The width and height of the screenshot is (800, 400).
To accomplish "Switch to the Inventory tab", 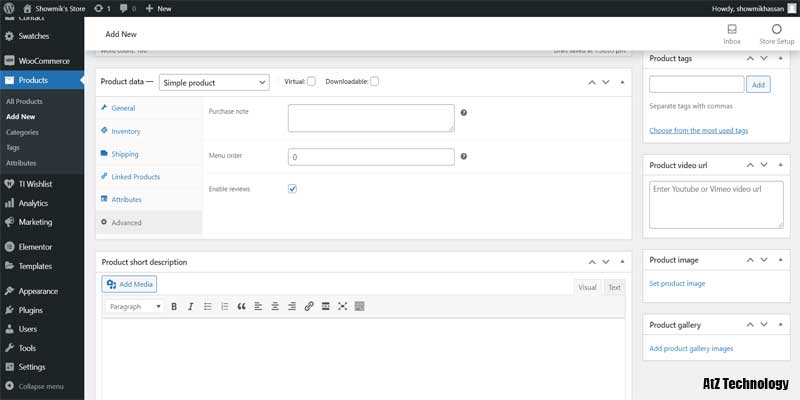I will pos(126,131).
